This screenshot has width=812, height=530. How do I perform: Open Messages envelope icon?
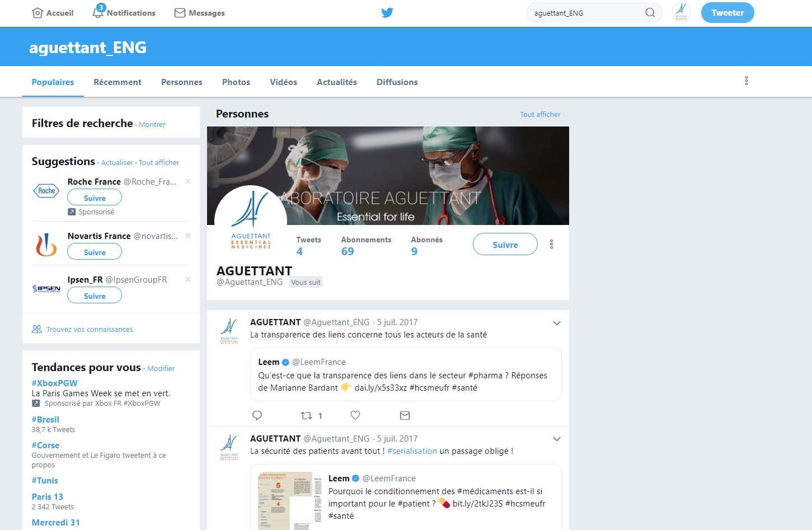click(180, 13)
